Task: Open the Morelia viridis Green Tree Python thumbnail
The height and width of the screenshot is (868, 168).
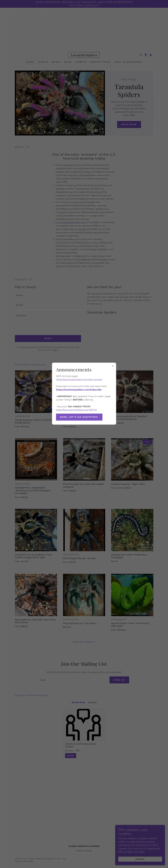Action: (x=132, y=595)
